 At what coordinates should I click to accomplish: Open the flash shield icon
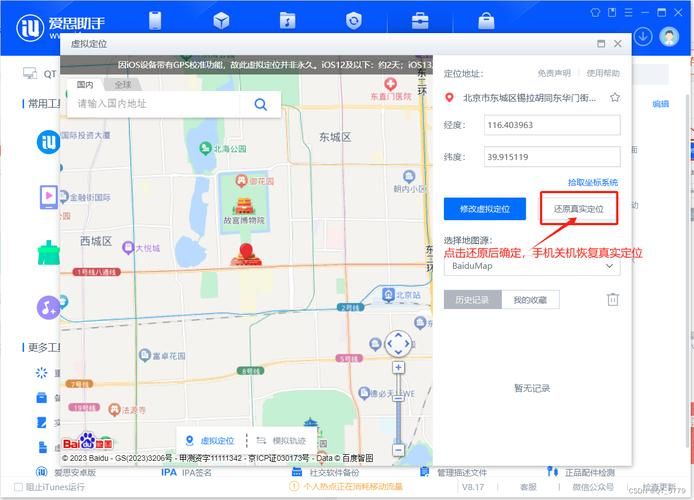[x=354, y=20]
